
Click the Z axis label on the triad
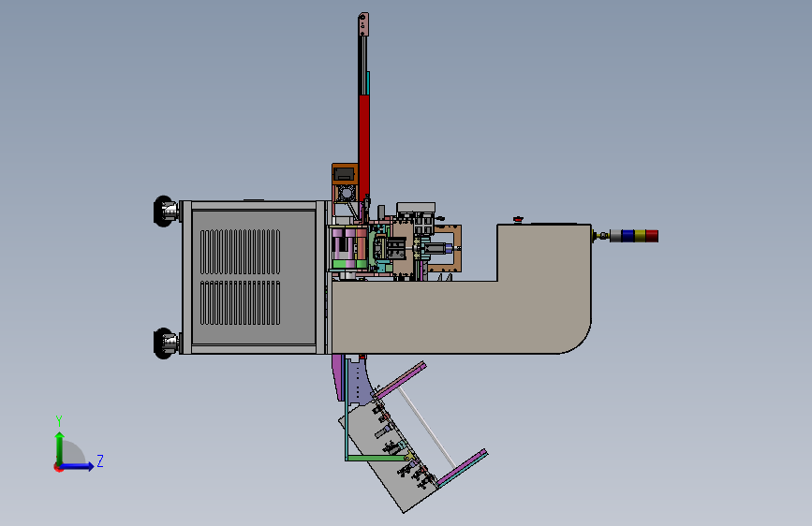pyautogui.click(x=100, y=460)
